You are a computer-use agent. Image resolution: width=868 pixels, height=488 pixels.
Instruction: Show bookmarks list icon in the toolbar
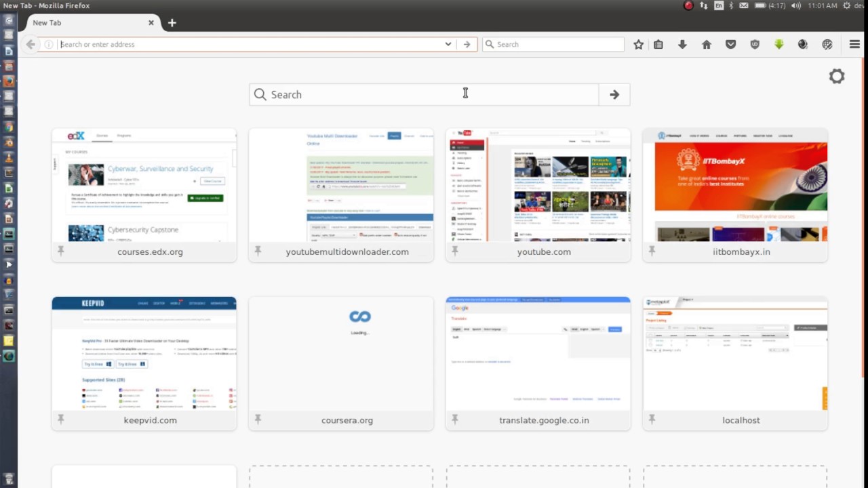(658, 44)
